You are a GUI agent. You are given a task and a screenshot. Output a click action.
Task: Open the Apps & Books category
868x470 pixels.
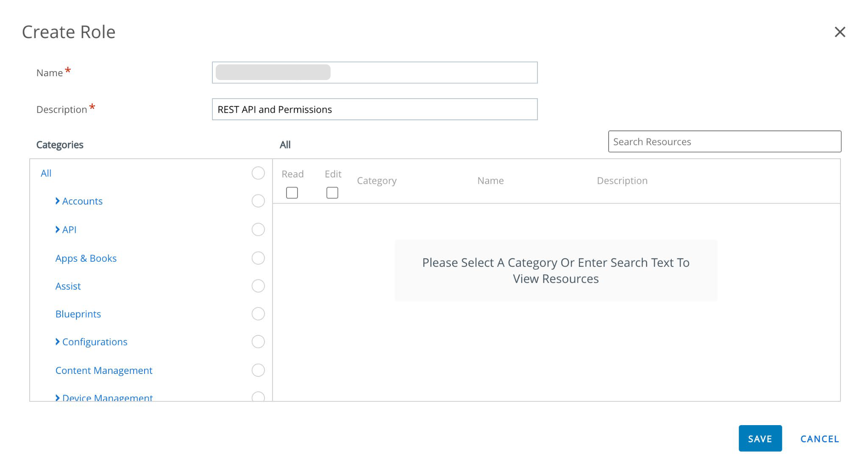(x=86, y=258)
